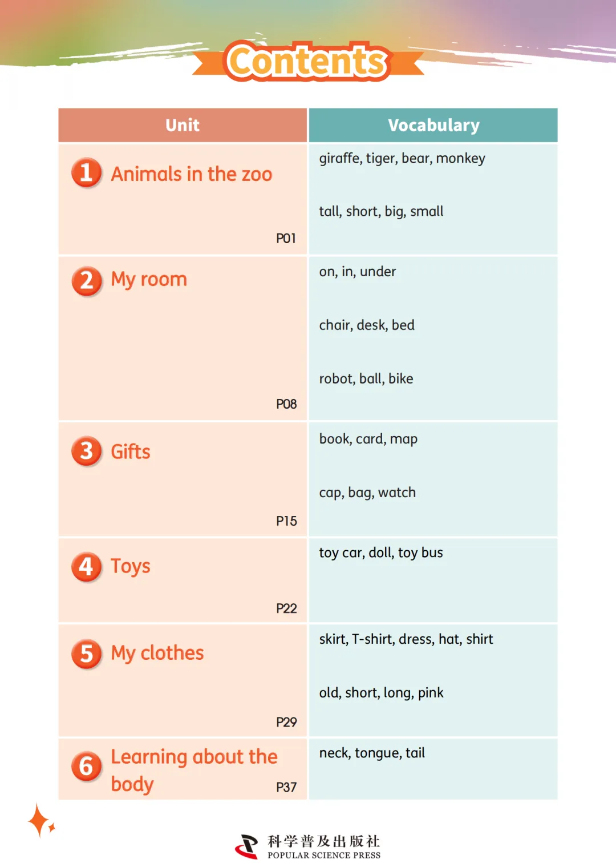Click the red number 2 unit badge

point(87,281)
